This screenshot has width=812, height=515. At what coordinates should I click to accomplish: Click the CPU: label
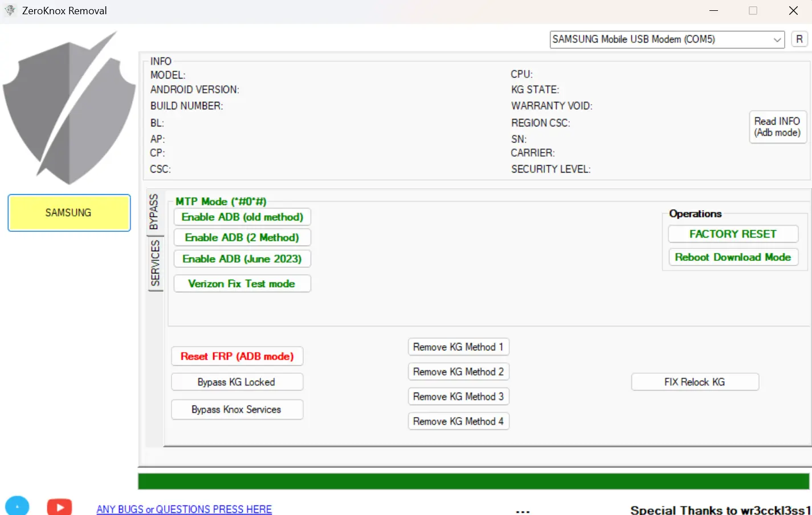click(x=522, y=74)
